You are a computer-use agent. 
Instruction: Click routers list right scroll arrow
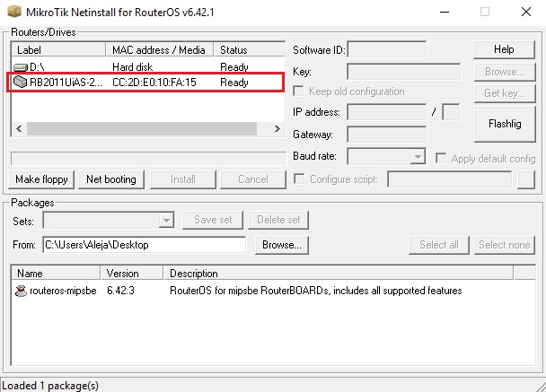pos(277,128)
